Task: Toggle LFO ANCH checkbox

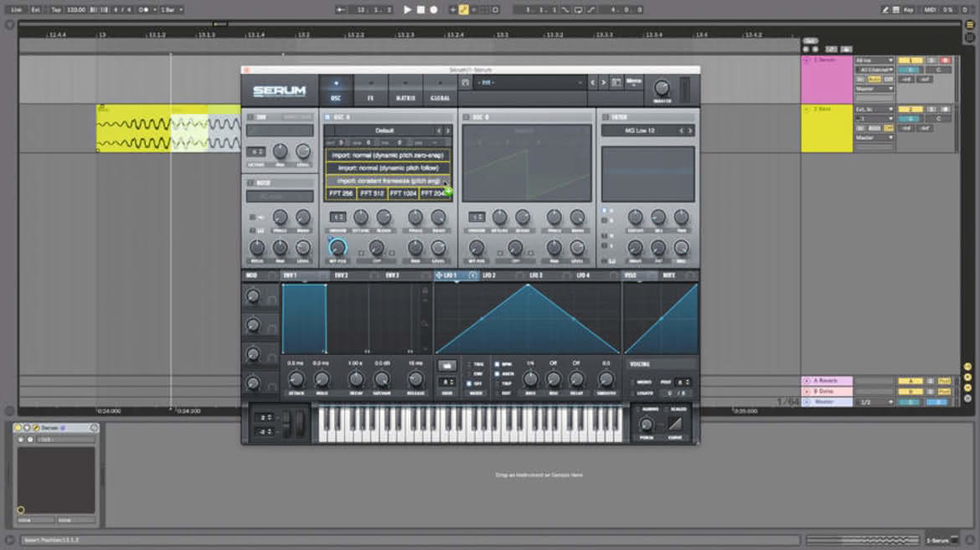Action: (497, 373)
